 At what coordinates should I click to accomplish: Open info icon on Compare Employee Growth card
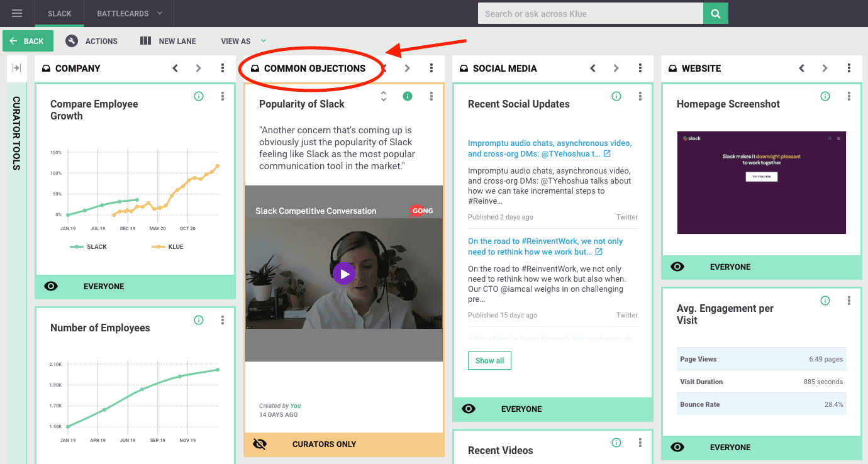199,96
